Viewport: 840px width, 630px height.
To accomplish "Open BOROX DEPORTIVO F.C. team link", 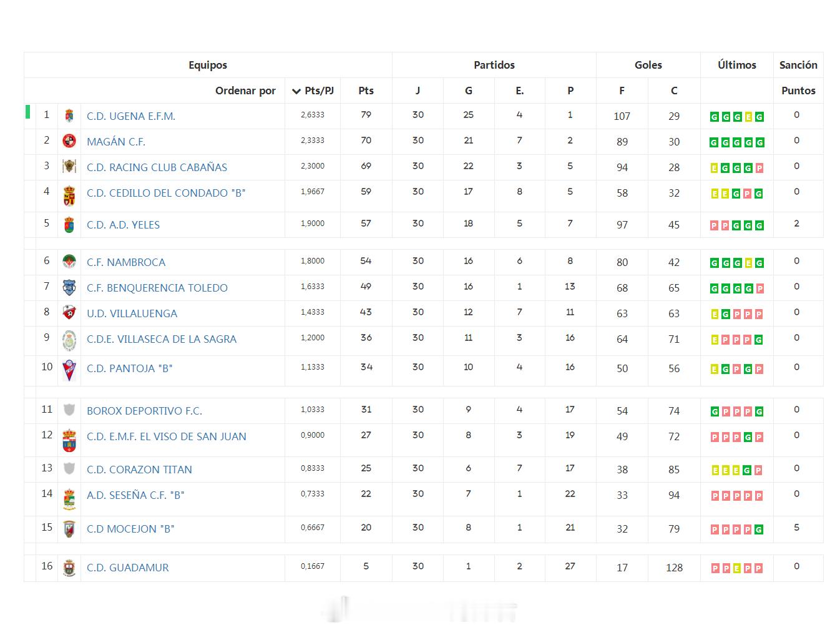I will [x=144, y=411].
